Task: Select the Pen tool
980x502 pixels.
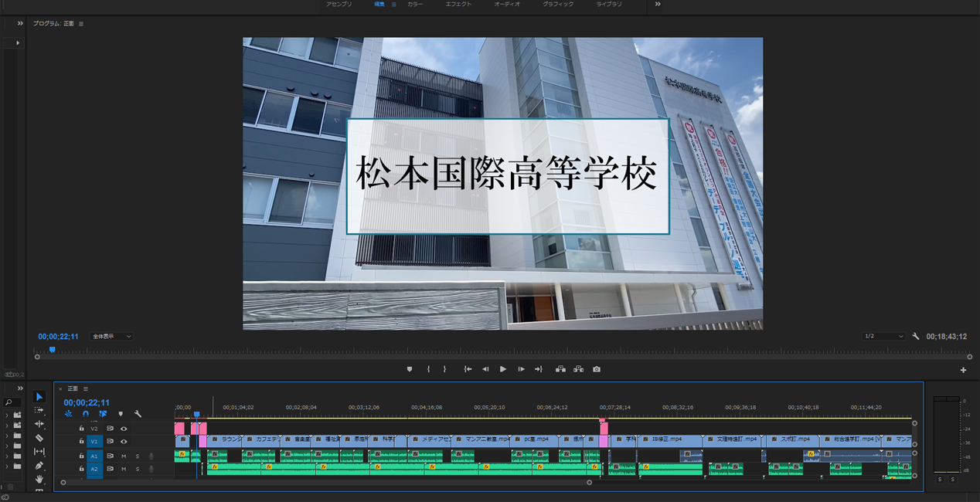Action: tap(39, 466)
